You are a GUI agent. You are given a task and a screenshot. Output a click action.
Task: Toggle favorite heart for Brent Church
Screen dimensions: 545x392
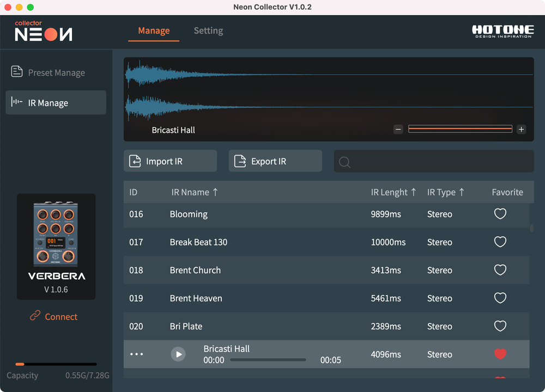click(500, 270)
